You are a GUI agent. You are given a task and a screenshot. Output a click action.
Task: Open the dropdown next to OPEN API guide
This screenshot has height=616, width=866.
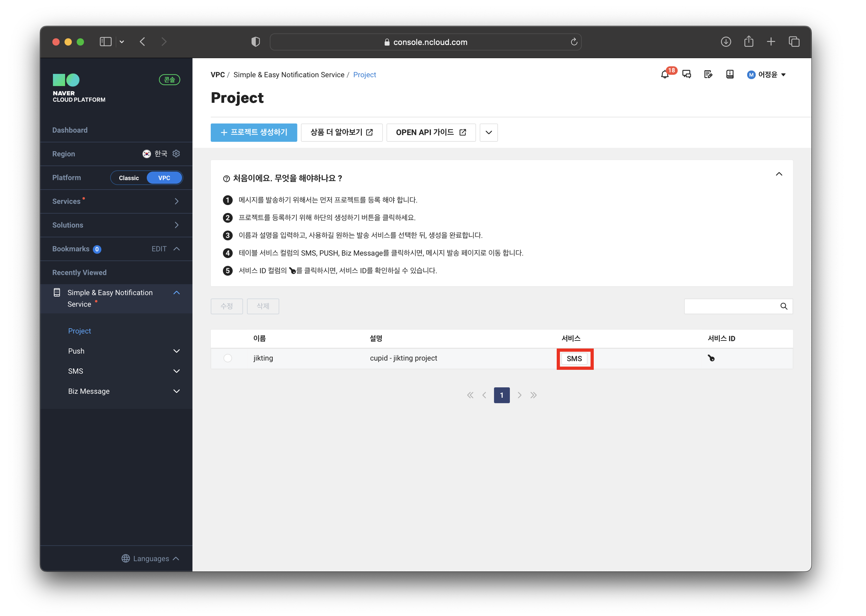[489, 132]
